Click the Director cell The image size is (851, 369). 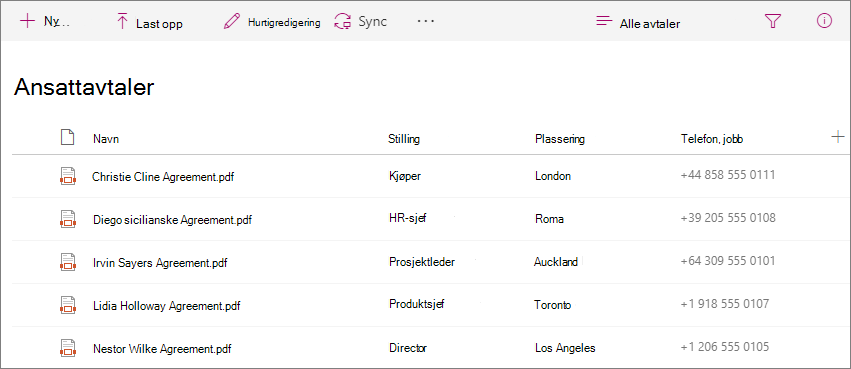click(408, 348)
